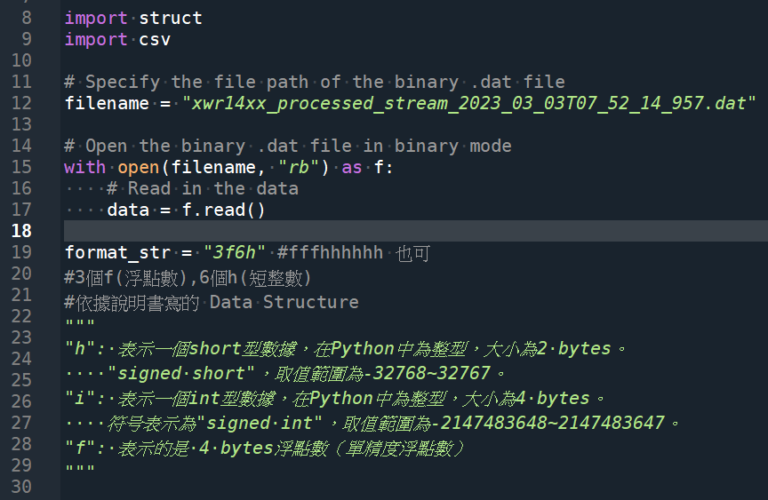The height and width of the screenshot is (500, 768).
Task: Place cursor on the highlighted empty line 18
Action: point(415,231)
